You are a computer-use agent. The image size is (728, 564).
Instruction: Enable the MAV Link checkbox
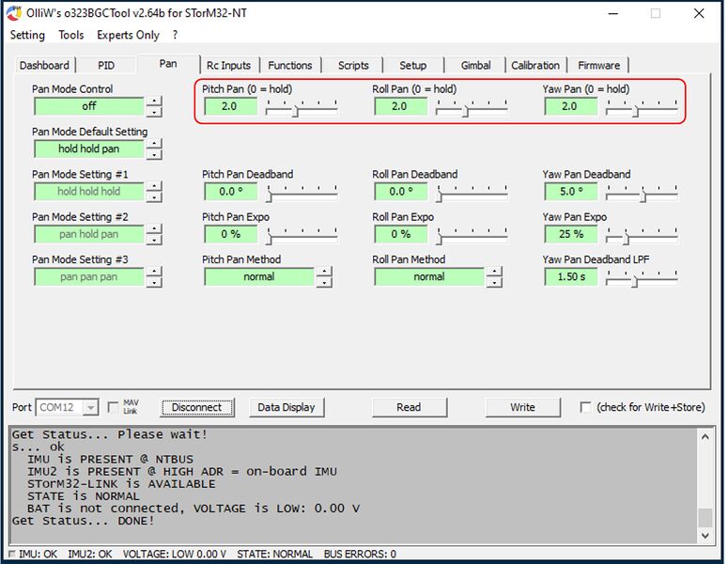coord(114,407)
